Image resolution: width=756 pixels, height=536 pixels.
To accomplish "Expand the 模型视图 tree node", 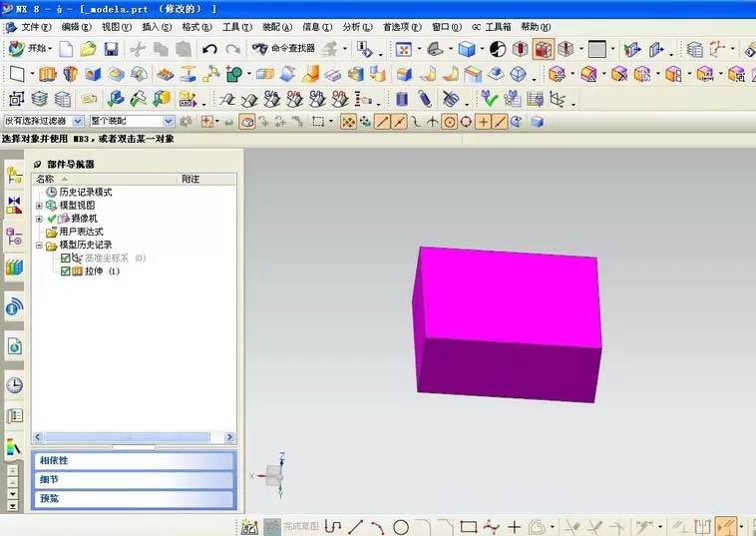I will click(39, 206).
